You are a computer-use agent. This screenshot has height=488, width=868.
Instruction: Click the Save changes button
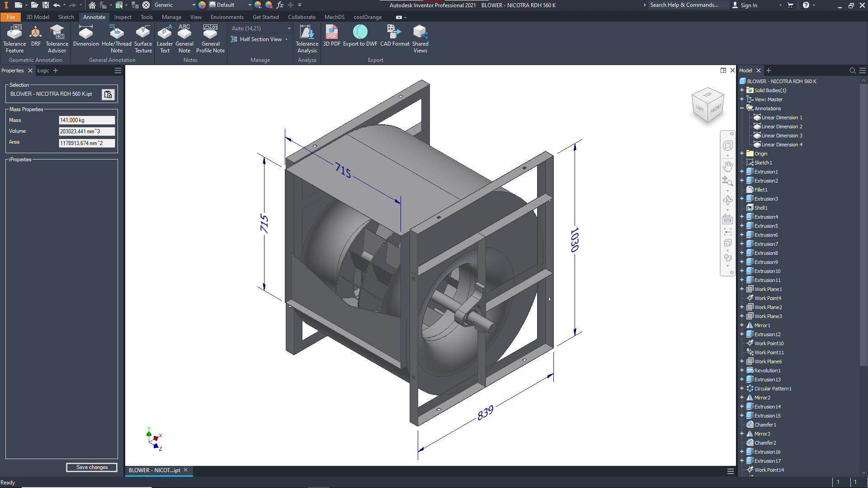pos(92,467)
